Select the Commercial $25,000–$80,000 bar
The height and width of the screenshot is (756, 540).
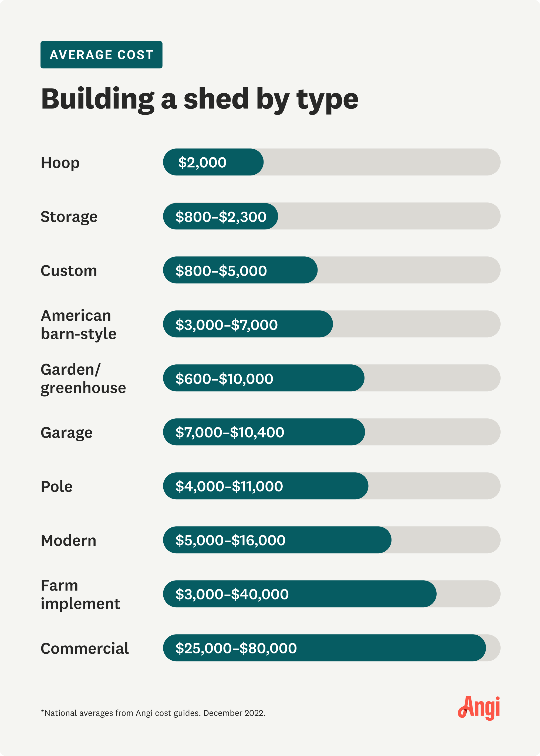point(324,648)
